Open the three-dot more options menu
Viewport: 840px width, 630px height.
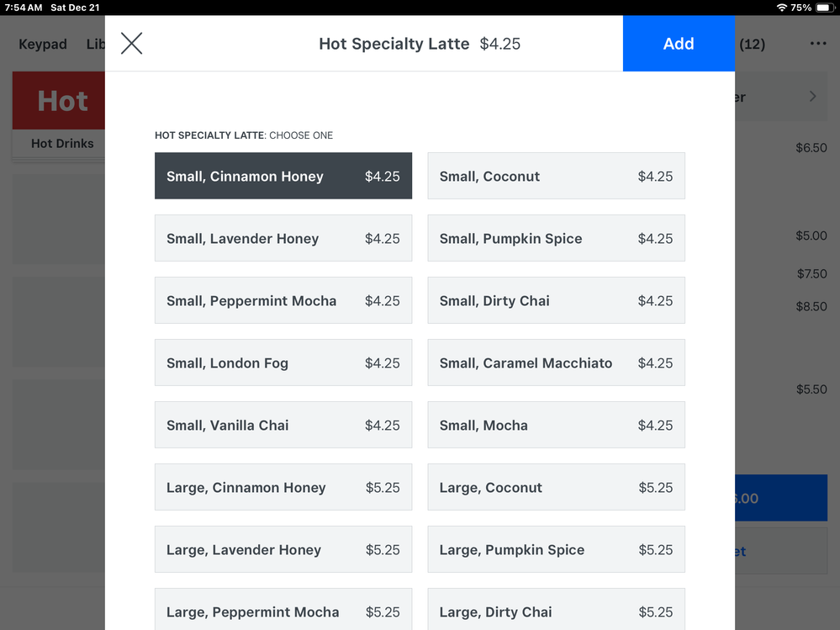tap(817, 44)
